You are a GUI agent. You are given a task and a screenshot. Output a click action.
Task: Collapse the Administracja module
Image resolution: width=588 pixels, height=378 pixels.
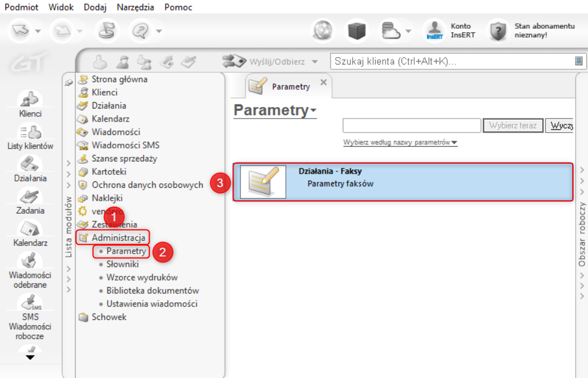point(113,237)
